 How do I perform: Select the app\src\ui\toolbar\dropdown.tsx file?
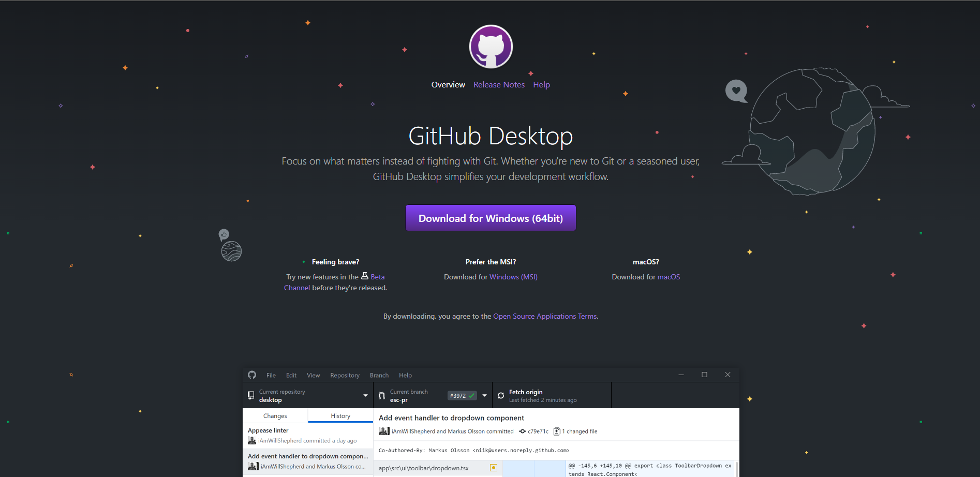(438, 468)
